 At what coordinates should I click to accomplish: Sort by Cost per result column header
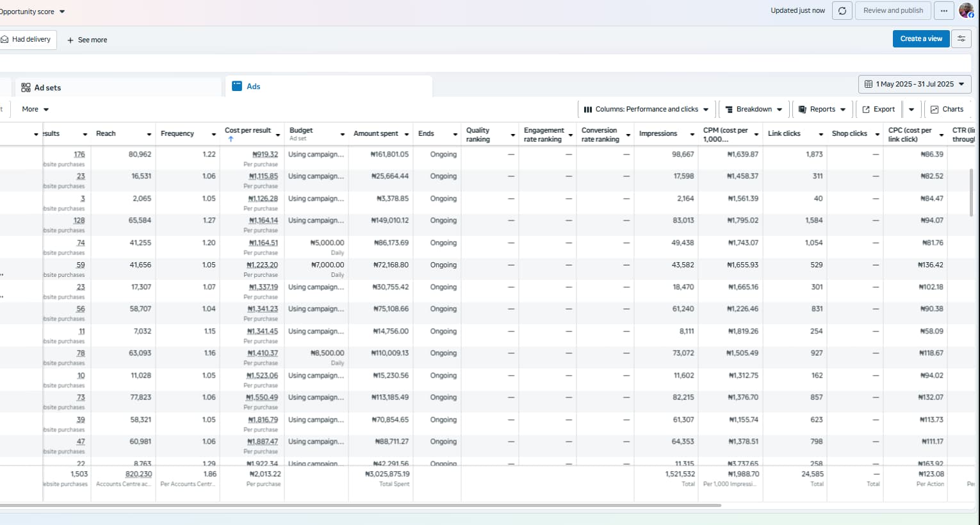[248, 131]
